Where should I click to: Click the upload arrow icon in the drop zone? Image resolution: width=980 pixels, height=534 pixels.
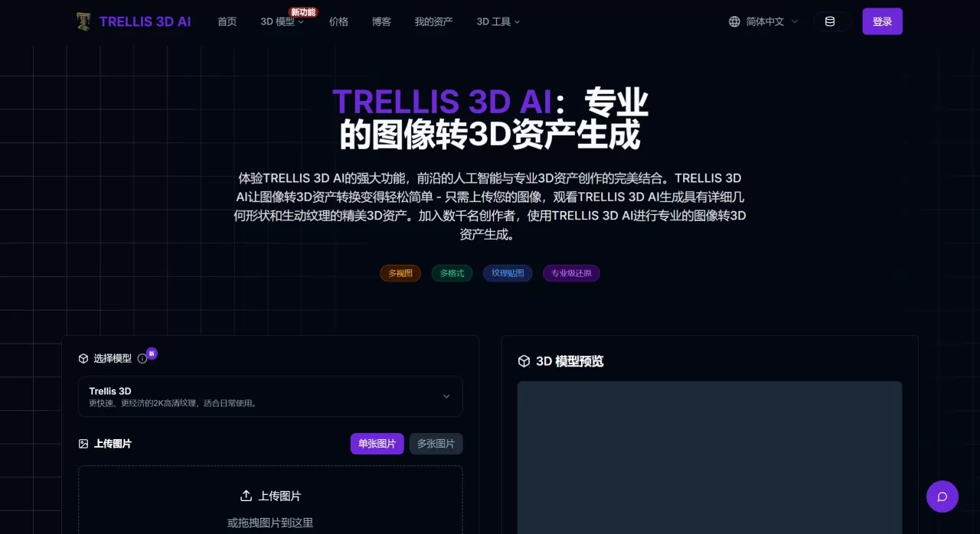click(x=246, y=496)
